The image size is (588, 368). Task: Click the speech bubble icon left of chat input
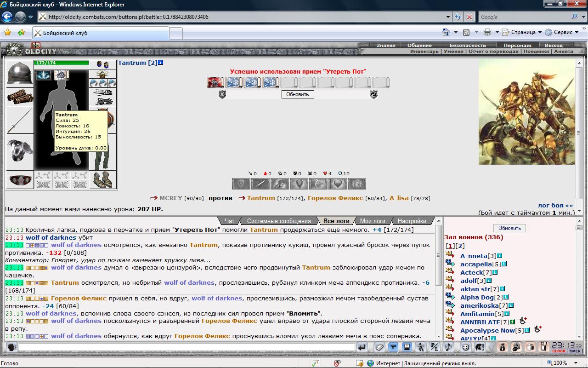[11, 347]
